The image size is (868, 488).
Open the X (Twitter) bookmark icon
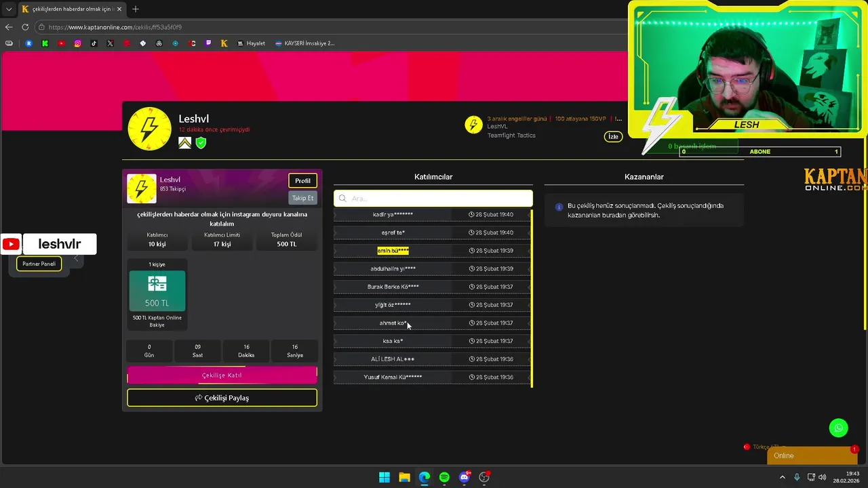(x=110, y=43)
